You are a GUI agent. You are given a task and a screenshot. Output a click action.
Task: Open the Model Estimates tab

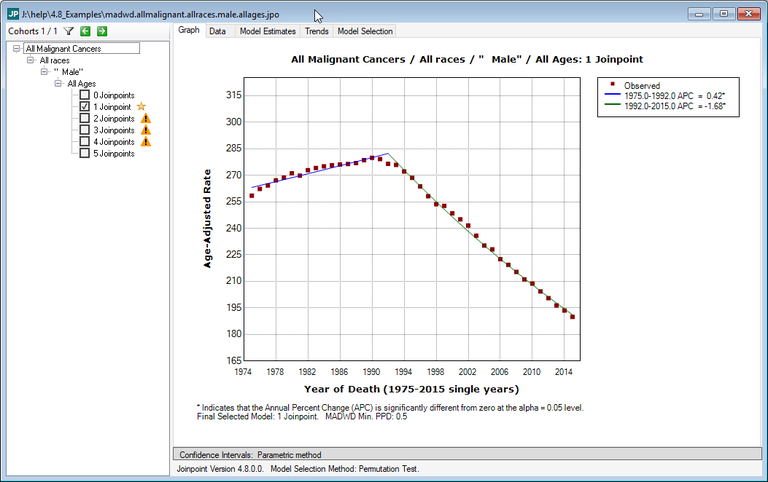[265, 31]
